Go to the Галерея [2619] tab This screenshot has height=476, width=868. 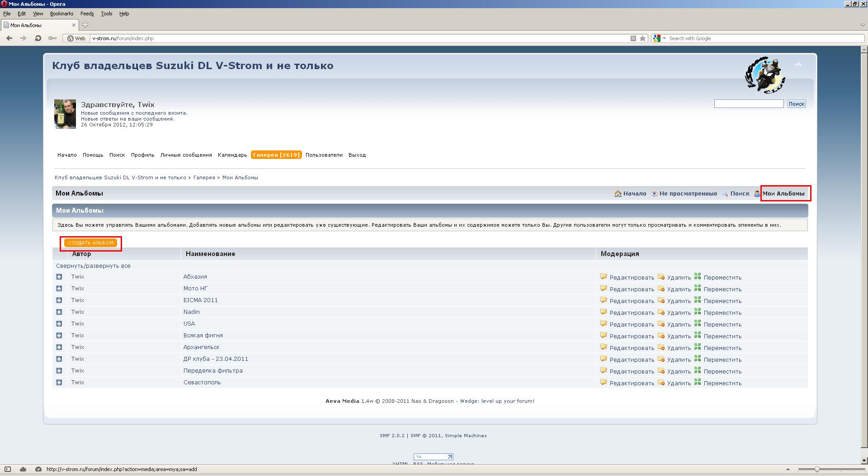pyautogui.click(x=276, y=155)
